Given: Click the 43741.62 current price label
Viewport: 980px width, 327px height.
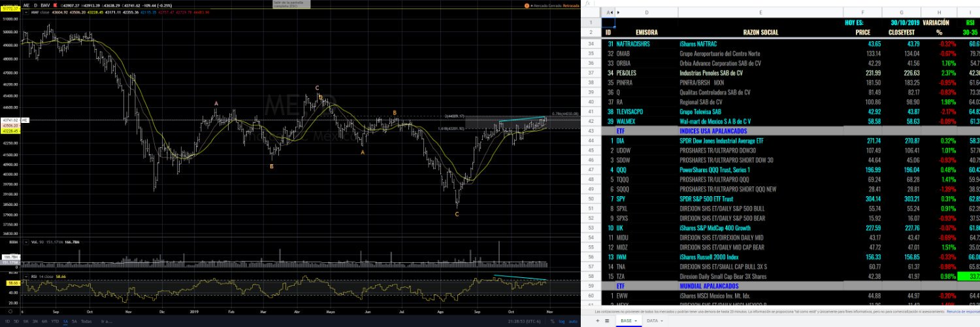Looking at the screenshot, I should pyautogui.click(x=10, y=120).
